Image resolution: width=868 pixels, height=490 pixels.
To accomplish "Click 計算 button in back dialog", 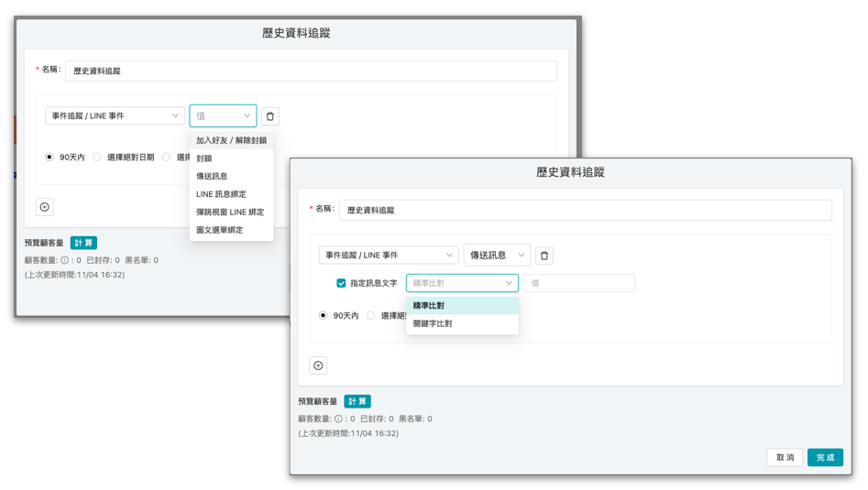I will [x=83, y=243].
